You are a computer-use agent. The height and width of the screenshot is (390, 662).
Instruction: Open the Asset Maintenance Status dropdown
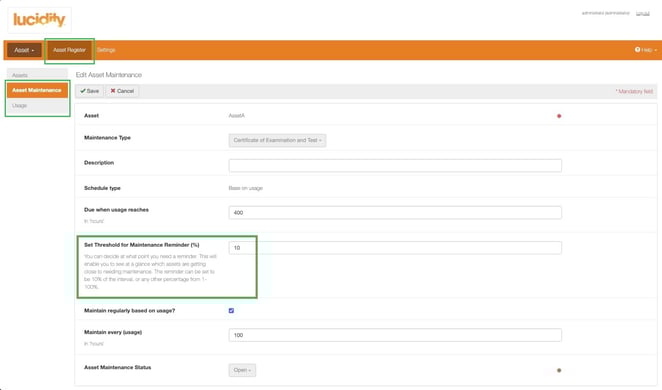click(242, 370)
